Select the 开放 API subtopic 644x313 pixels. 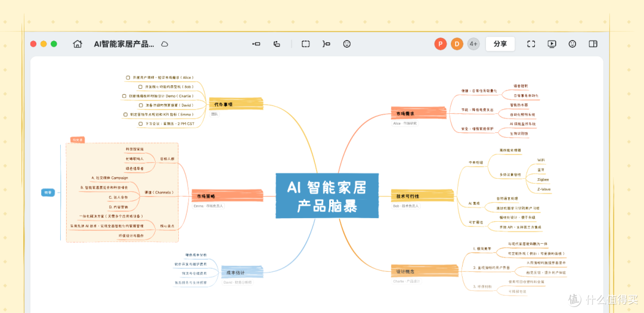(x=520, y=227)
